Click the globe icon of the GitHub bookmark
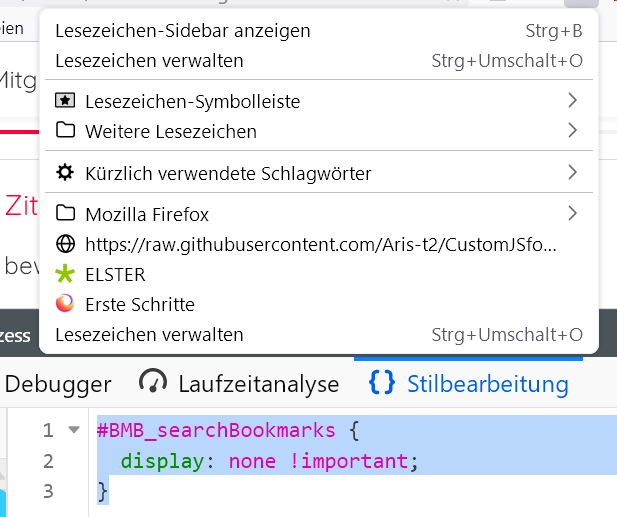617x517 pixels. click(65, 244)
